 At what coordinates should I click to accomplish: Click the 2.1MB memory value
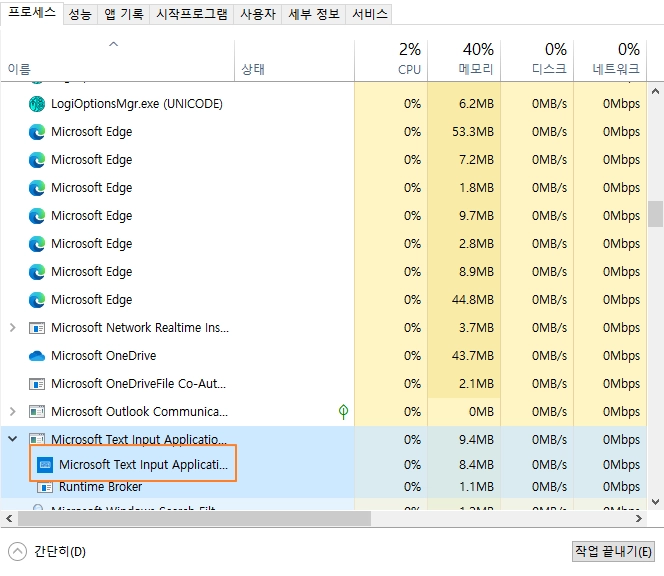pyautogui.click(x=476, y=384)
